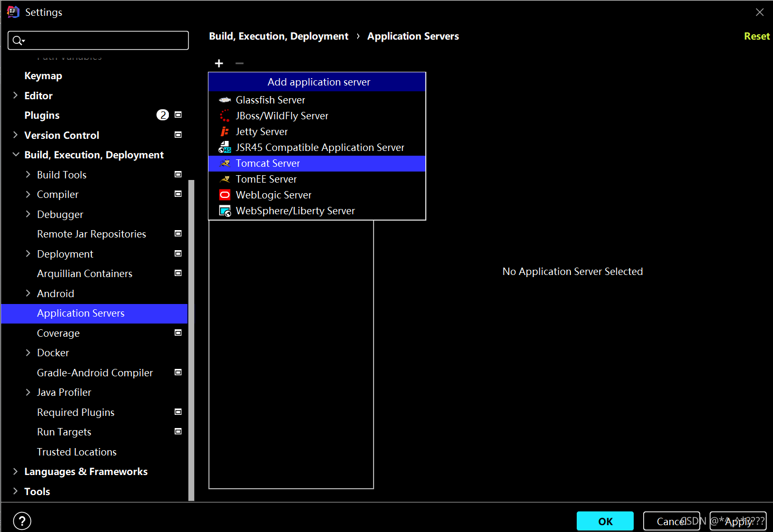Click Build, Execution, Deployment breadcrumb
This screenshot has height=532, width=773.
pyautogui.click(x=279, y=36)
